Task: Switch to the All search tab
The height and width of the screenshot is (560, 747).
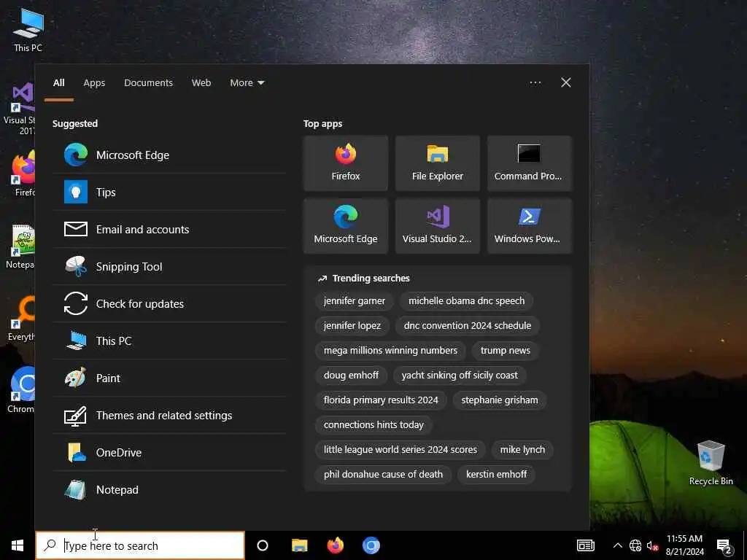Action: 58,83
